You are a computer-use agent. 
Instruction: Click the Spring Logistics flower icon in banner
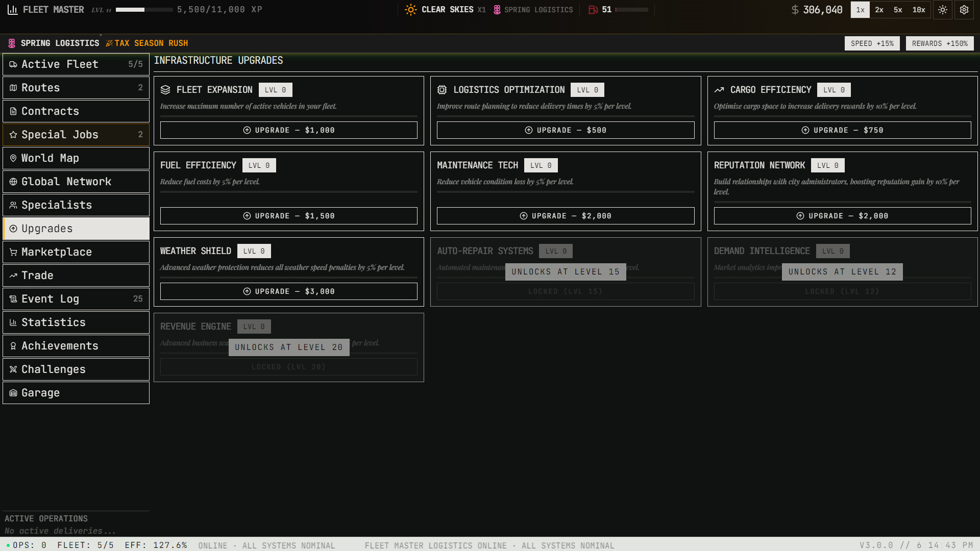click(12, 43)
